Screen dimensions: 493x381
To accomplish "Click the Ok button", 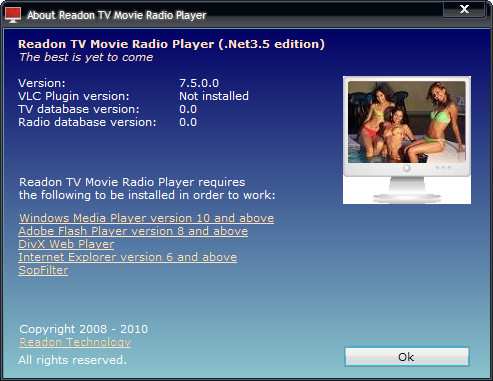I will [x=407, y=357].
